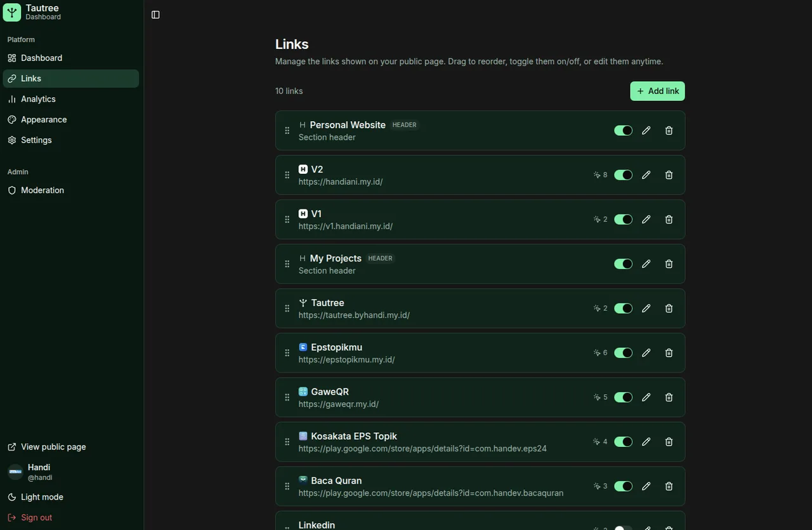812x530 pixels.
Task: Edit the Epstopikmu link
Action: 646,353
